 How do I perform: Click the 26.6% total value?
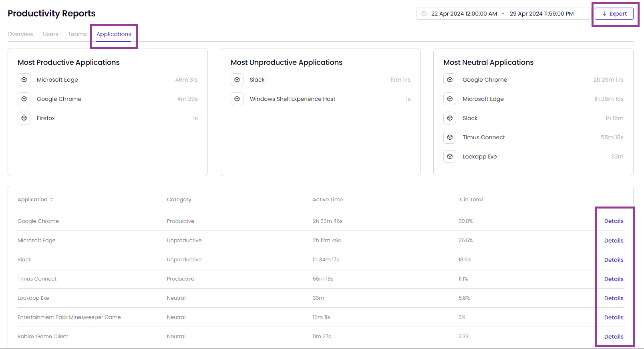[x=466, y=240]
